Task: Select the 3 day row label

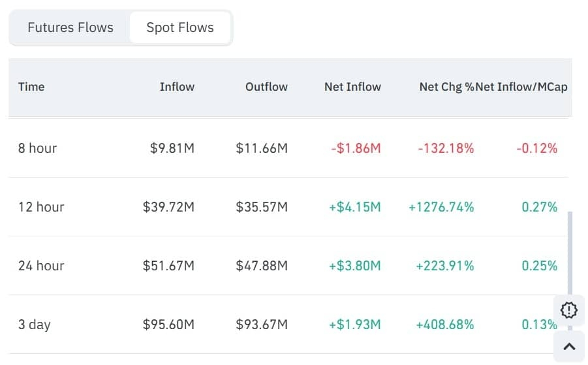Action: coord(35,325)
